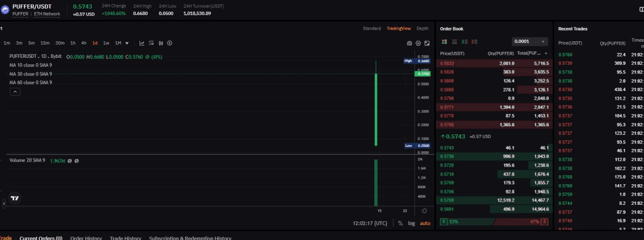Image resolution: width=644 pixels, height=240 pixels.
Task: Take a chart snapshot with camera icon
Action: pos(410,43)
